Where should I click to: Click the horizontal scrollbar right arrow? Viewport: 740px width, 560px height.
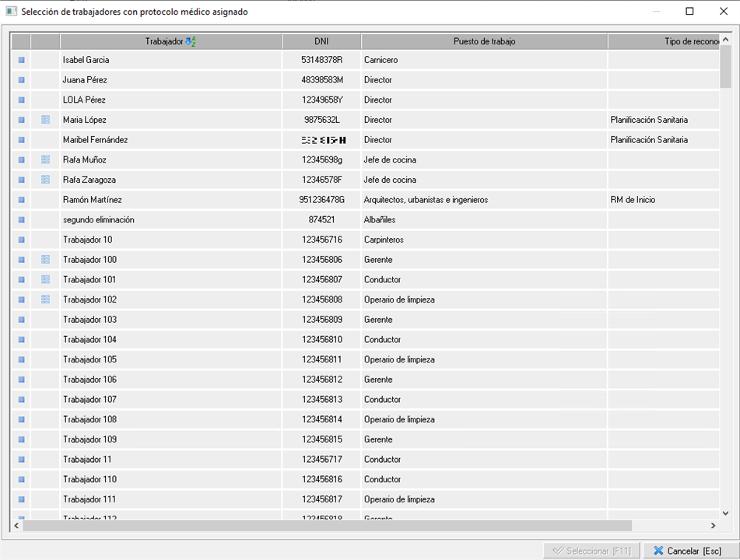click(x=714, y=526)
